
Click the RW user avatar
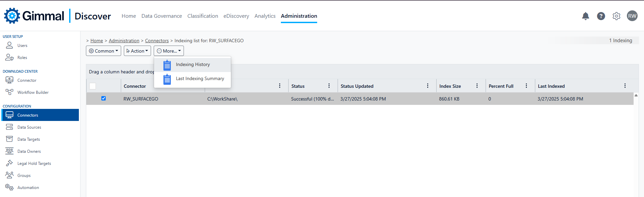[x=632, y=16]
